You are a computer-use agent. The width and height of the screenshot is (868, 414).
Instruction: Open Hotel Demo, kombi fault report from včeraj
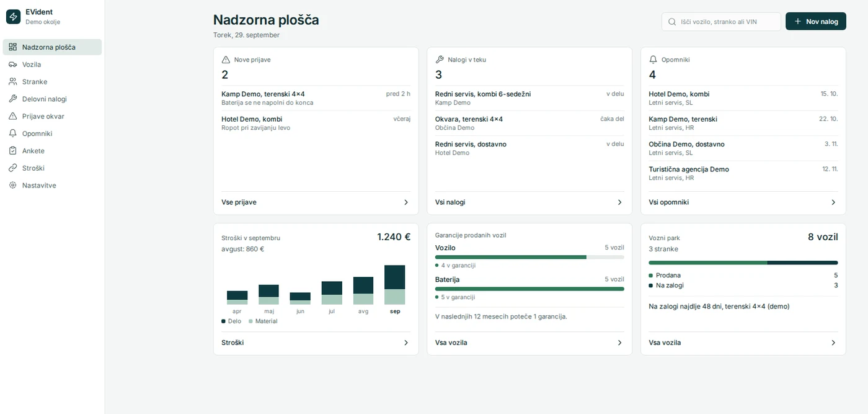click(316, 123)
